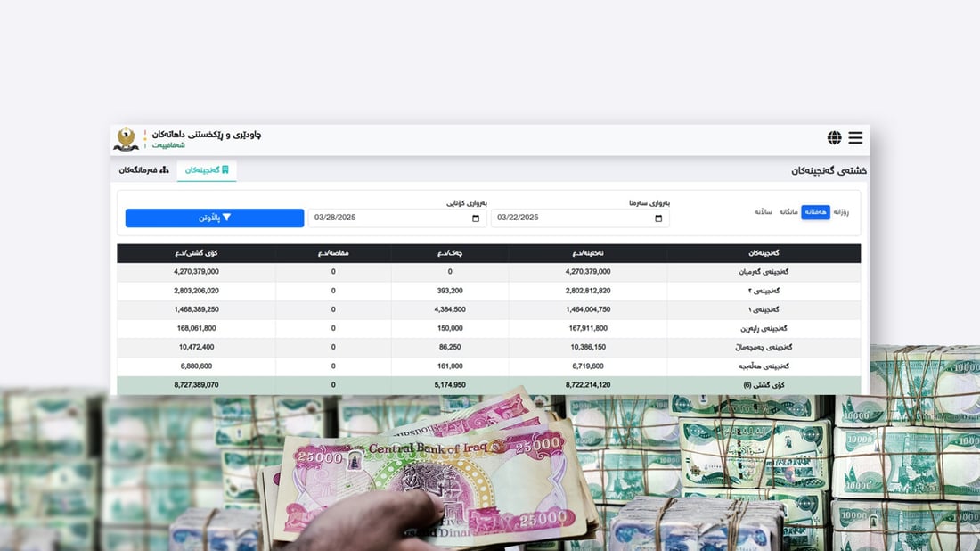
Task: Switch to the فەرمانگەکان tab
Action: [143, 169]
